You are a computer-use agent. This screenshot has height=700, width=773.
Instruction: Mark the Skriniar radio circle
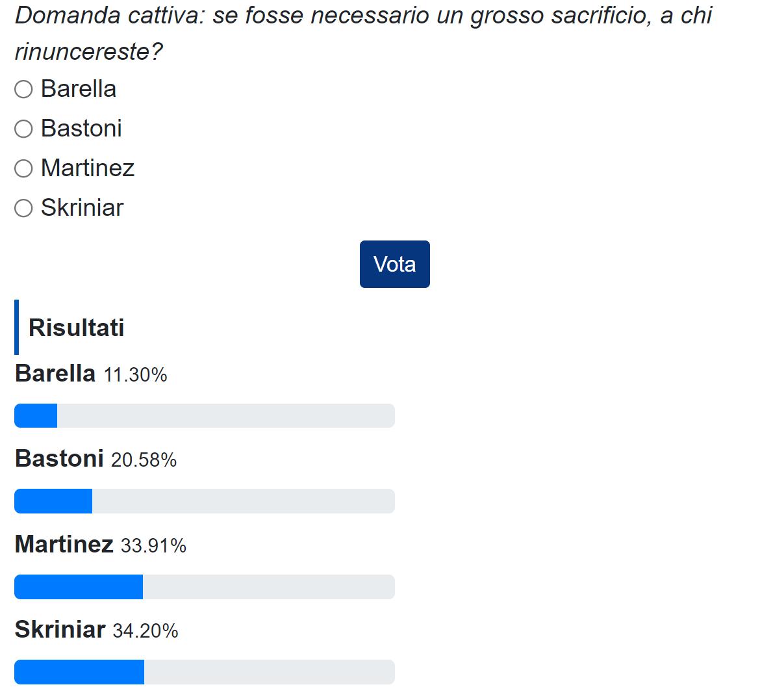(x=24, y=209)
